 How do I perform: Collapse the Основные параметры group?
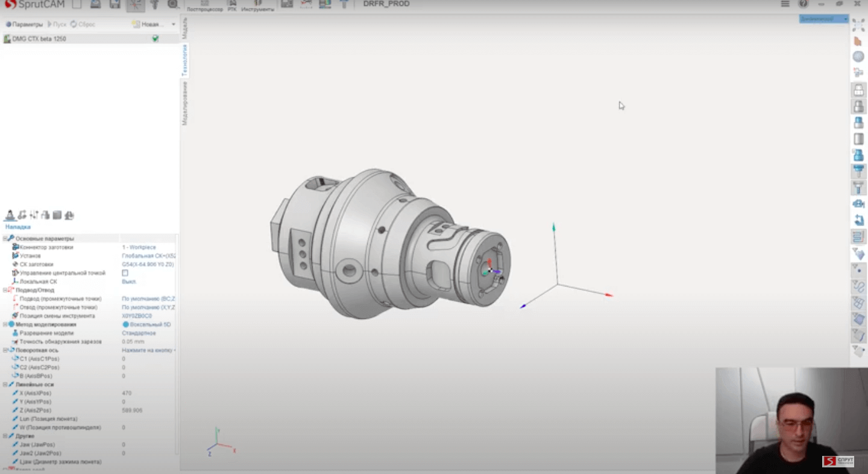[5, 239]
